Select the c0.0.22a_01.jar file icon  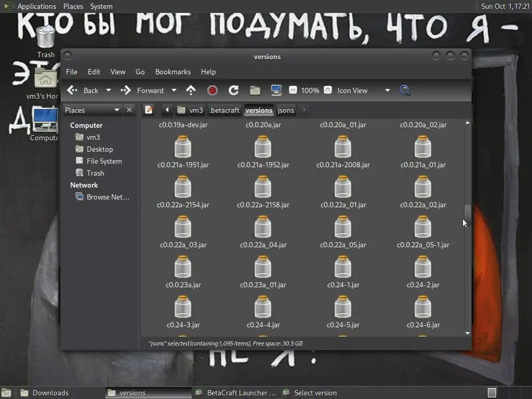tap(343, 187)
